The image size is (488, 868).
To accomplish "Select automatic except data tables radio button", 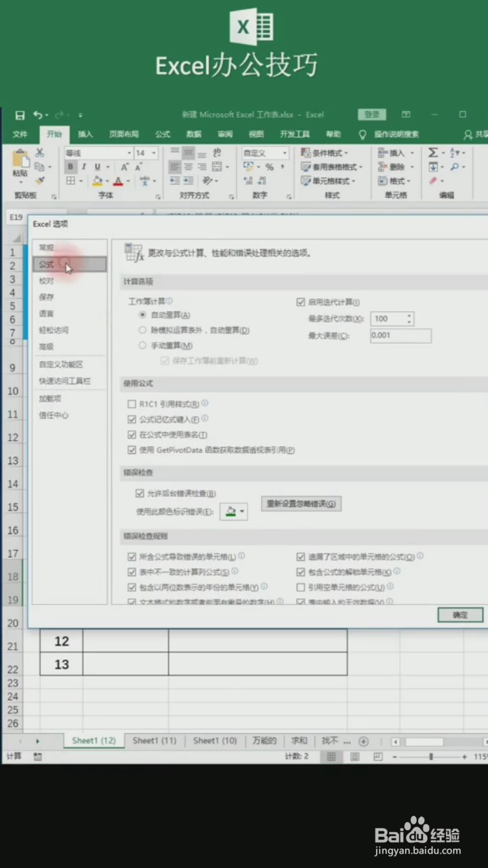I will [142, 330].
